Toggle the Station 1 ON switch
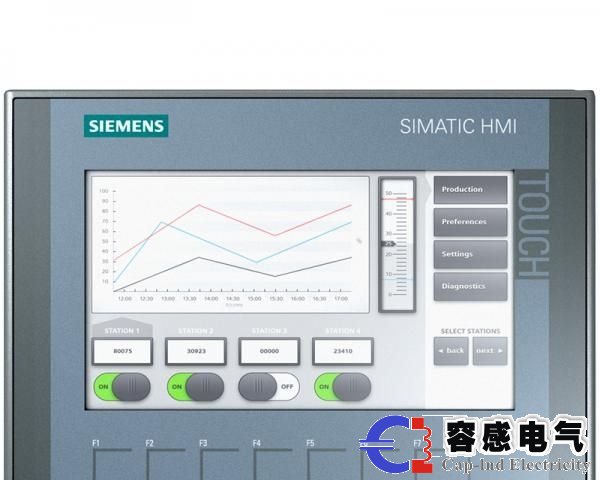Image resolution: width=600 pixels, height=480 pixels. 122,387
